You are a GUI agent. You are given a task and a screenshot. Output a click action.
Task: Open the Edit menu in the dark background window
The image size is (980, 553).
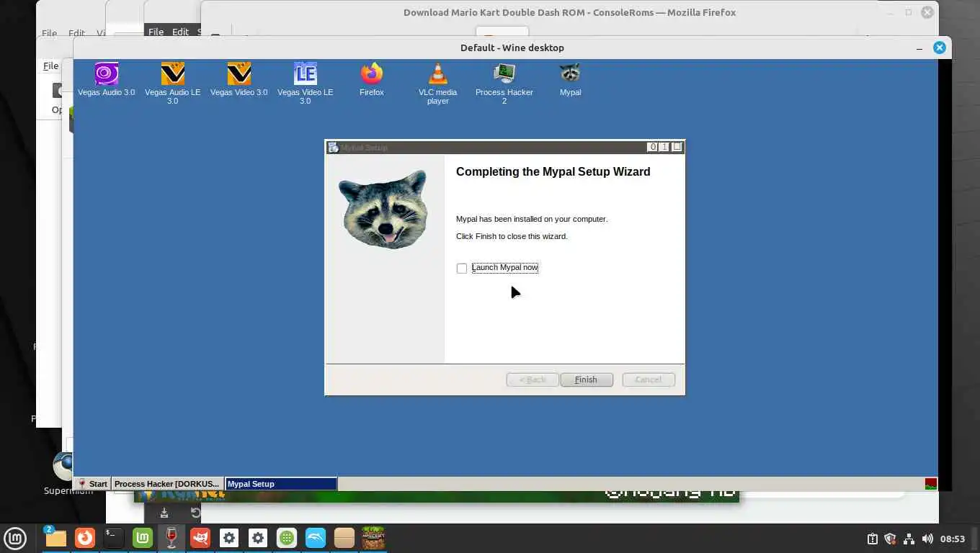coord(180,32)
